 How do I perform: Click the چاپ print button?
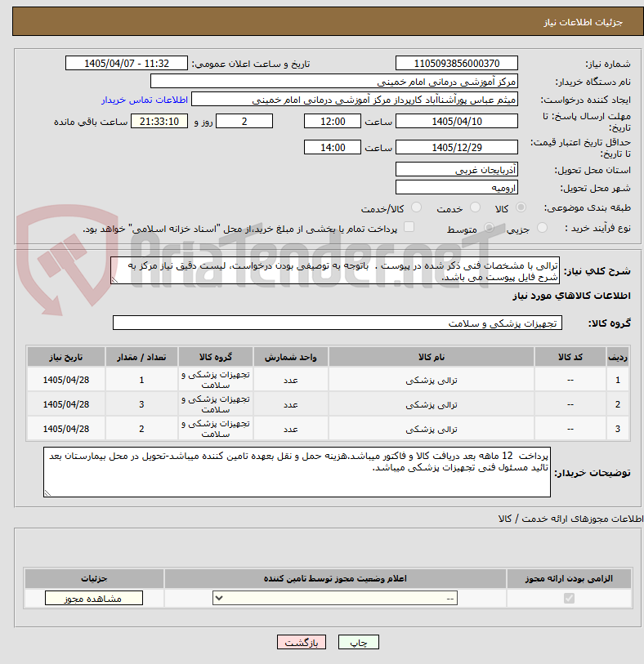click(359, 643)
